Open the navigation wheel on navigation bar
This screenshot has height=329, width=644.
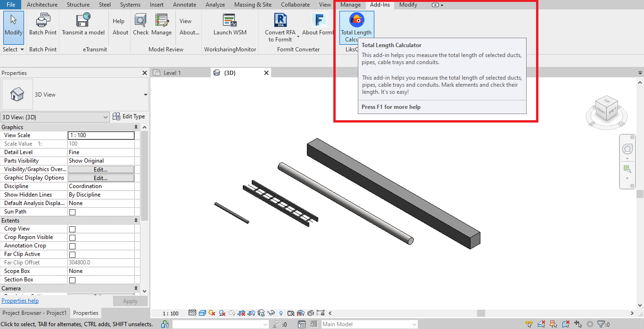point(627,149)
